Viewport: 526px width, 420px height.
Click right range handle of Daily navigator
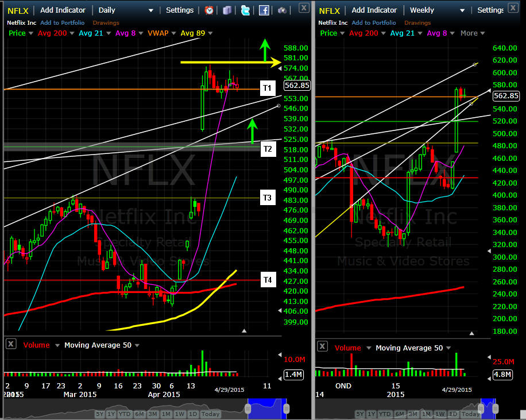(287, 409)
